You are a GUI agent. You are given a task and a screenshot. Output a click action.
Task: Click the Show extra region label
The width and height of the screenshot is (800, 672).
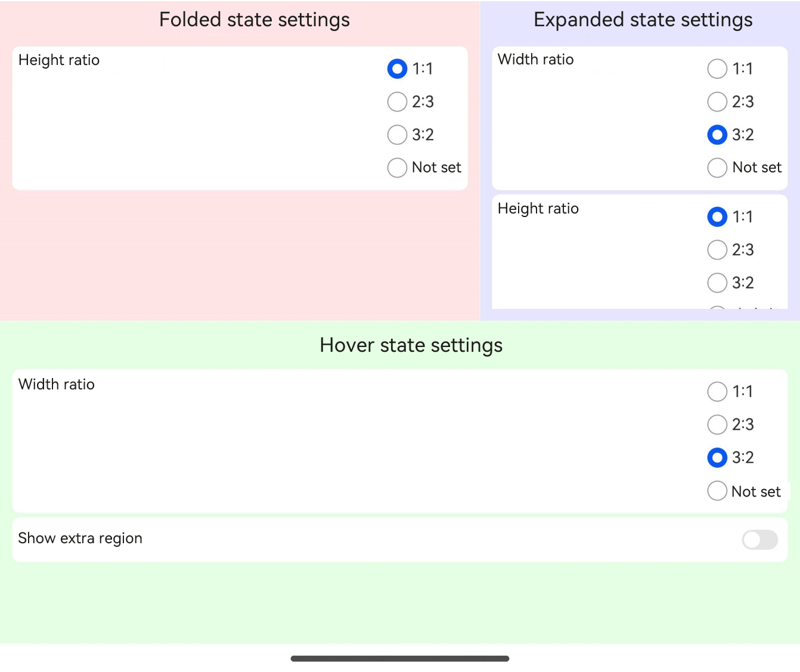(80, 538)
